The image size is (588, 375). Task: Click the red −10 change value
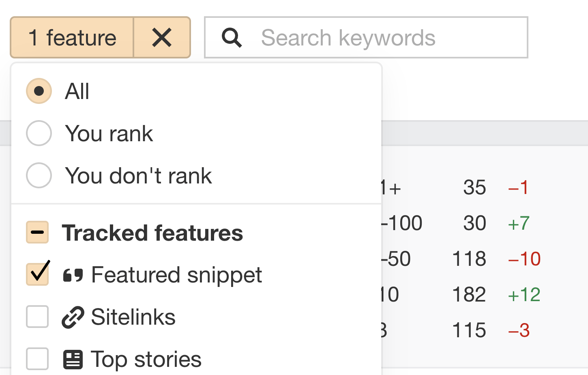click(x=524, y=259)
